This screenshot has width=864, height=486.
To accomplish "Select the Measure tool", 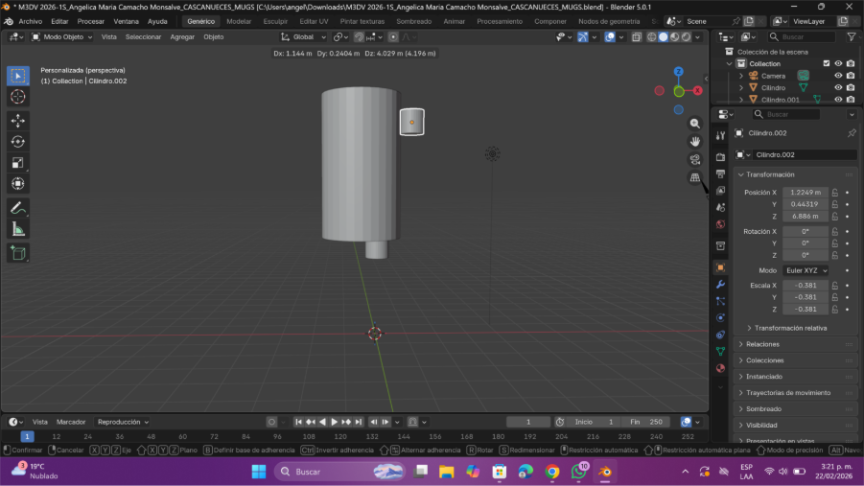I will 18,230.
